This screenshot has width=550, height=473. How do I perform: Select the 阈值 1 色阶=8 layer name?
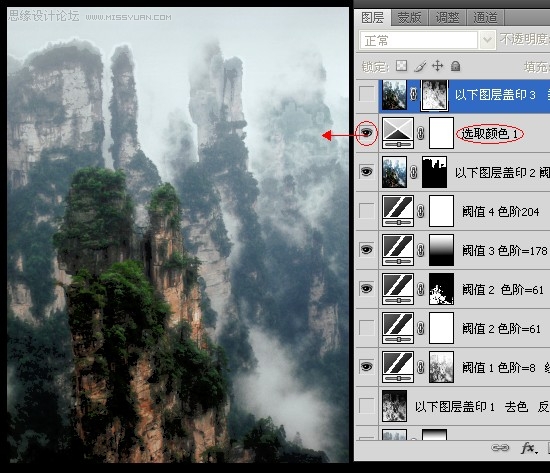point(499,367)
